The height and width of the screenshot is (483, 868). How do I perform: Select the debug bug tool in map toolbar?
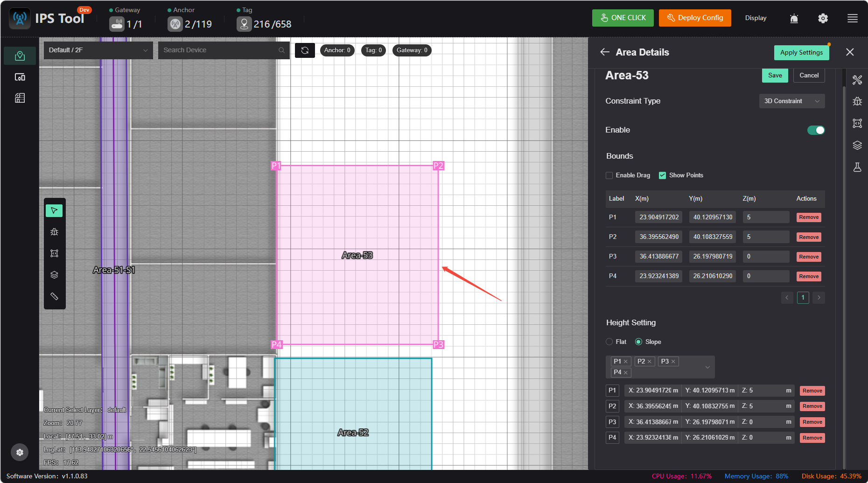[54, 232]
